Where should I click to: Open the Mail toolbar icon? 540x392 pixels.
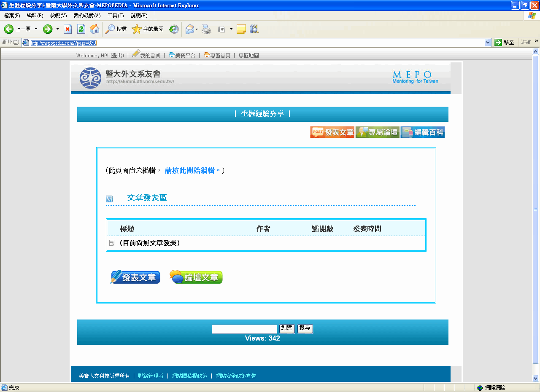(x=189, y=29)
